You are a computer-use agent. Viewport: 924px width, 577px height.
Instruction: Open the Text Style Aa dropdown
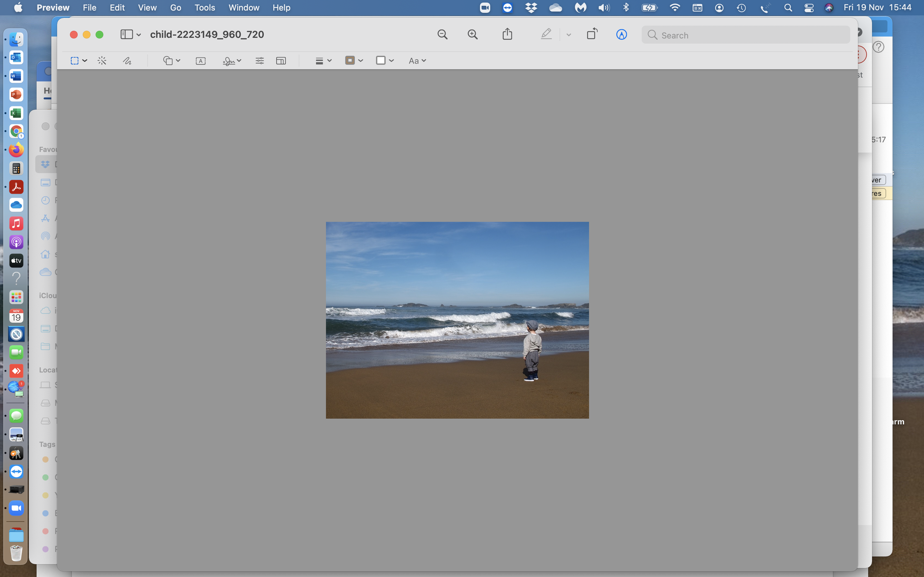417,61
